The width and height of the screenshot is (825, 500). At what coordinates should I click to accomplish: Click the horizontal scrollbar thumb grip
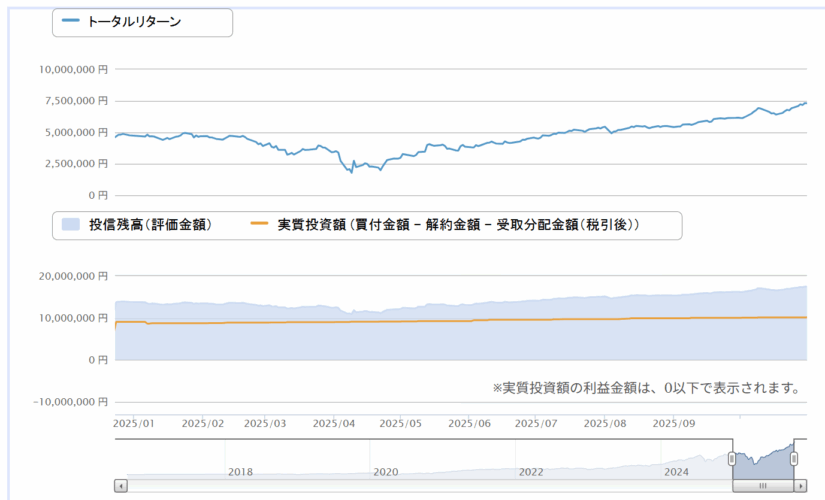763,486
